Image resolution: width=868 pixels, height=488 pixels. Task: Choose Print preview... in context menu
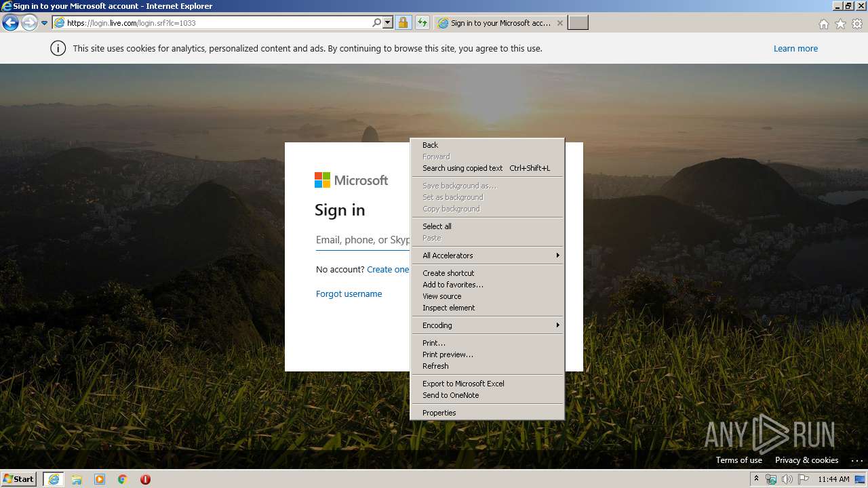pos(488,354)
